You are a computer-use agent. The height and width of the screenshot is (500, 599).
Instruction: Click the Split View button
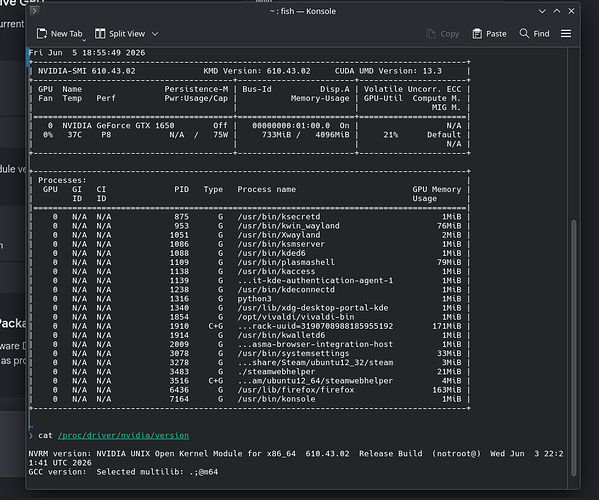120,34
